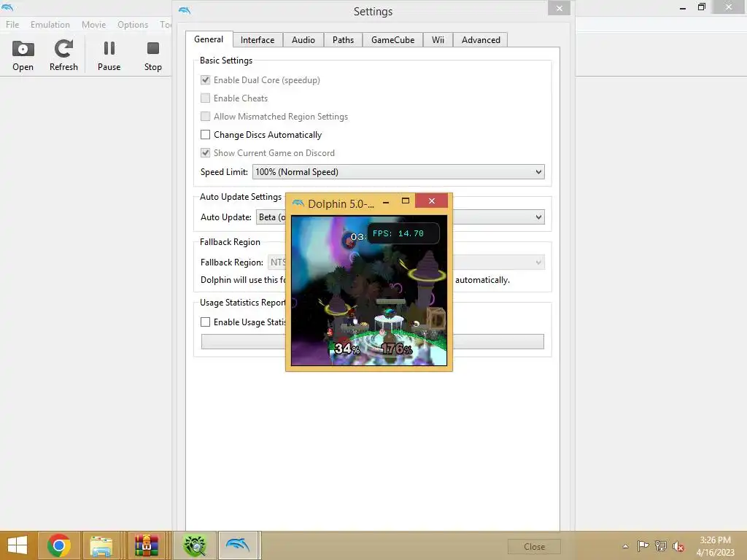Switch to the Audio tab
747x560 pixels.
[303, 40]
